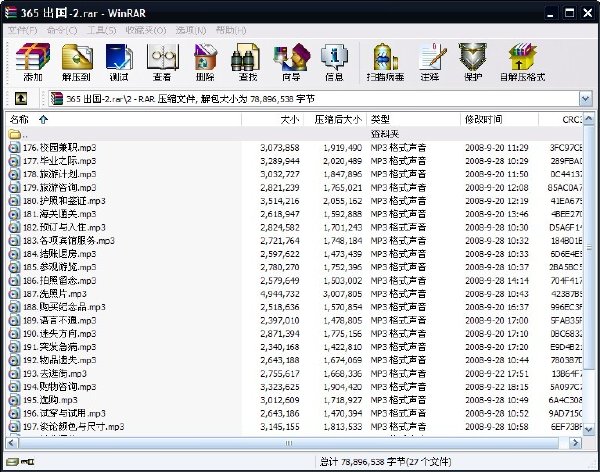Sort by 大小 column header

(x=273, y=120)
